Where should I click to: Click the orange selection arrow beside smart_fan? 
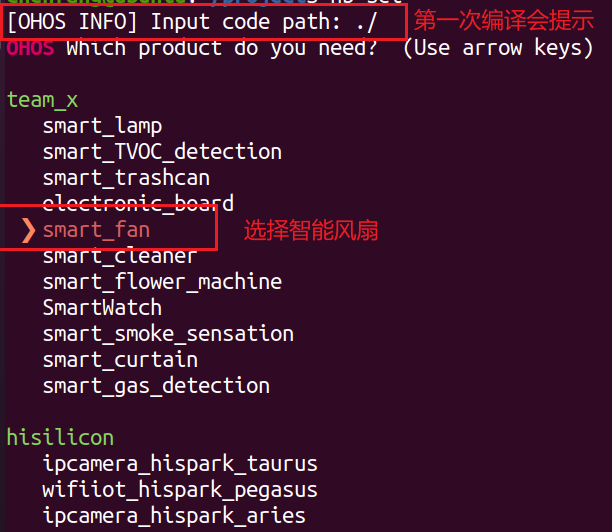click(x=29, y=230)
